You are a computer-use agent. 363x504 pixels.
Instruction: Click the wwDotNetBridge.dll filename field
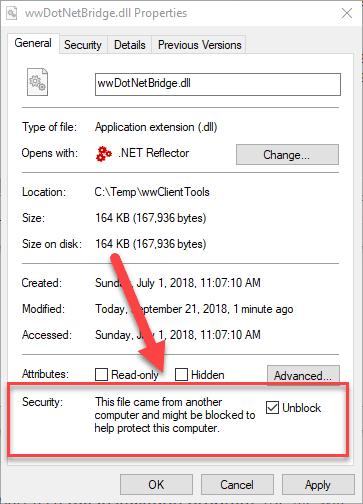click(218, 84)
